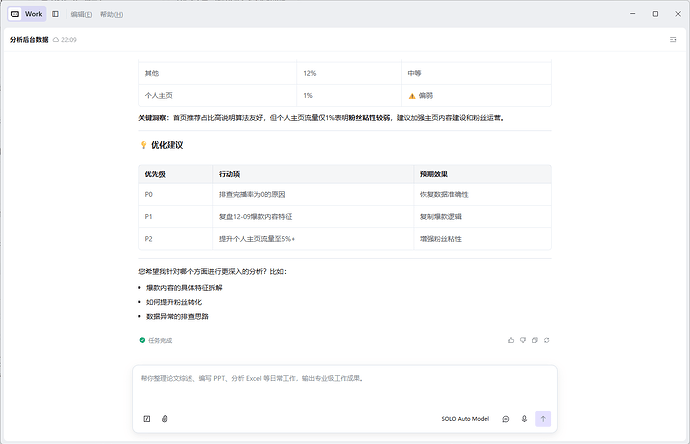Image resolution: width=690 pixels, height=444 pixels.
Task: Click the 关键洞察 bold label
Action: (154, 118)
